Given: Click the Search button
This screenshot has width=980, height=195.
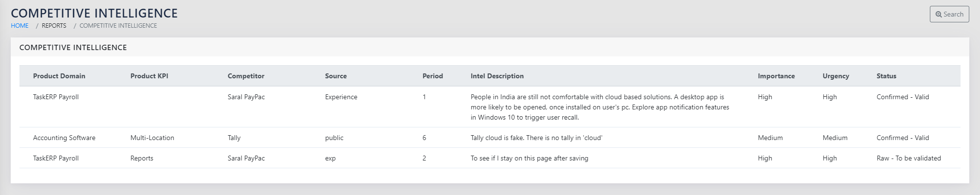Looking at the screenshot, I should [x=949, y=15].
